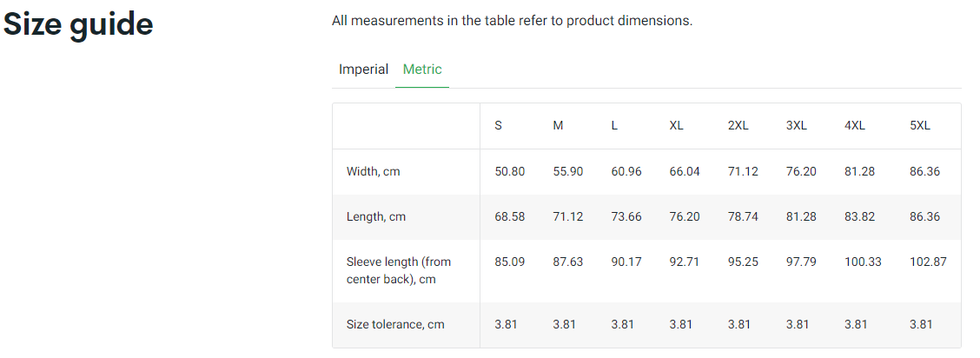
Task: Click the Length, cm row label
Action: (375, 216)
